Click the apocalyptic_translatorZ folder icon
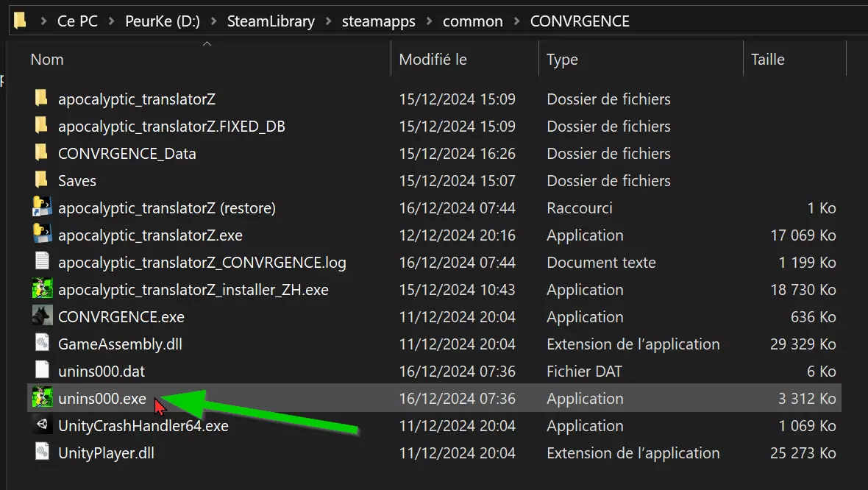This screenshot has height=490, width=868. [41, 98]
